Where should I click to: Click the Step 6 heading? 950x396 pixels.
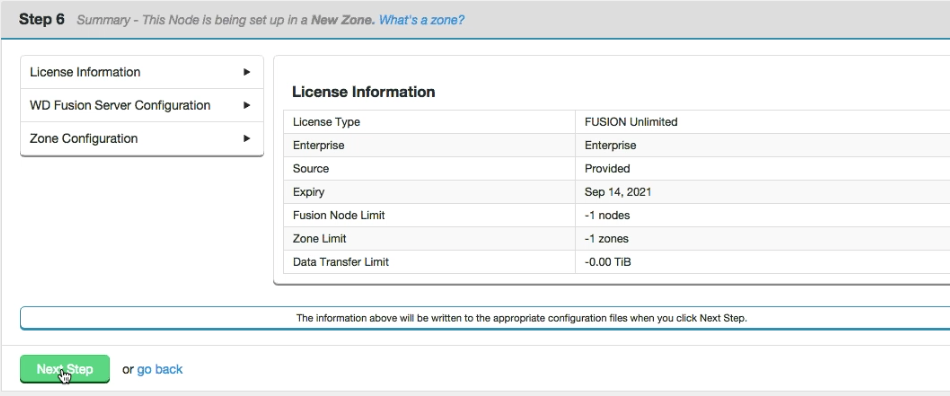click(42, 19)
